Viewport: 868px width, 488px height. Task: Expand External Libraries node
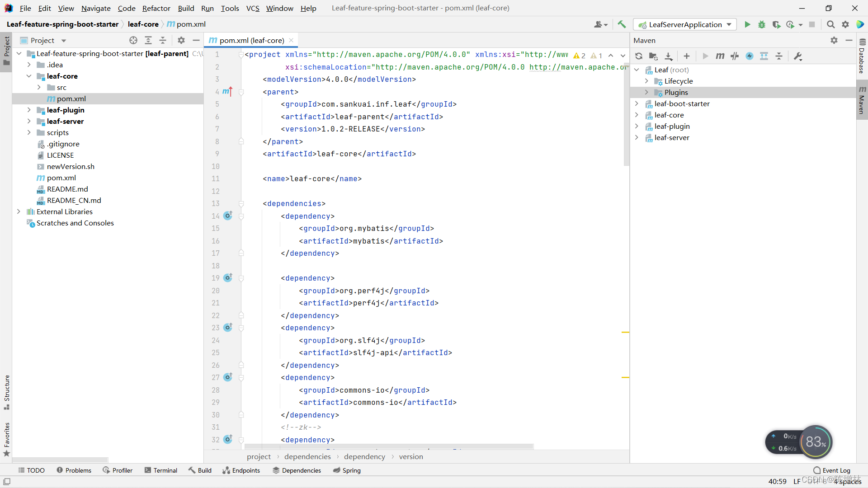coord(19,211)
